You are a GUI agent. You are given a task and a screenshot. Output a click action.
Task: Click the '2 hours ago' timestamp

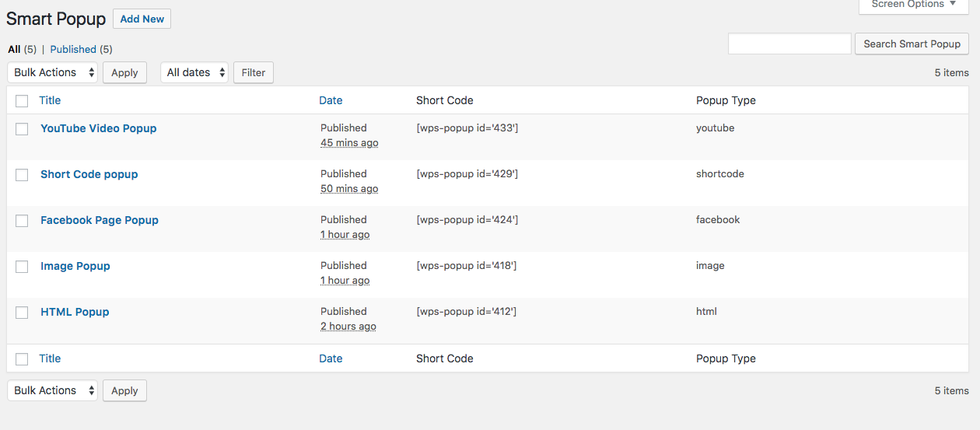pos(348,327)
